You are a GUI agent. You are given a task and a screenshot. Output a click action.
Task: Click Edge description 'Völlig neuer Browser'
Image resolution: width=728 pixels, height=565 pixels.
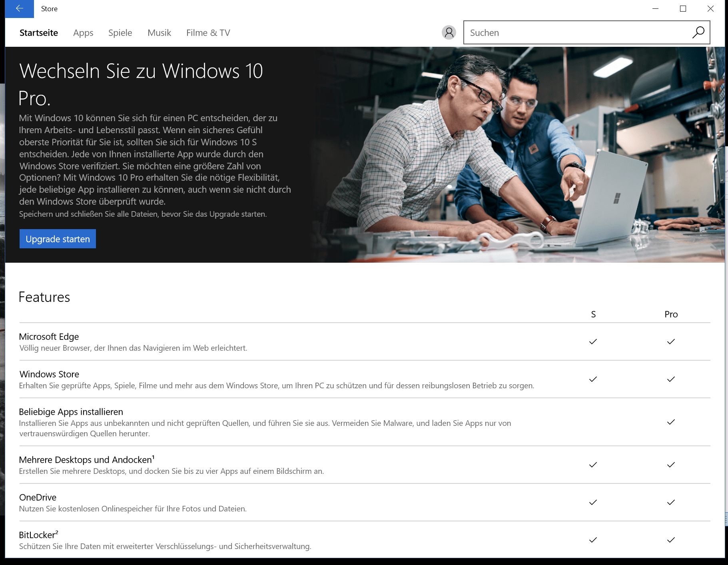pos(133,348)
